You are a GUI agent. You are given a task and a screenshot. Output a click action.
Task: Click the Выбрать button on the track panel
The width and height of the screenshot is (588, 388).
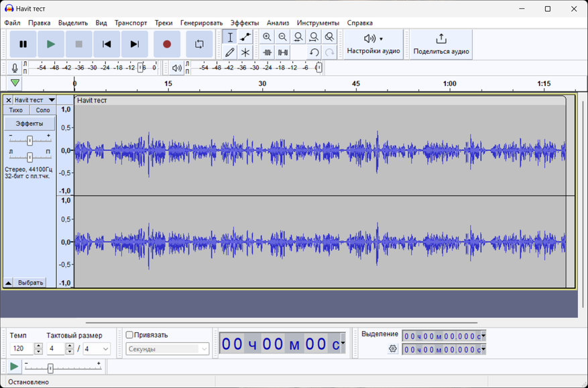[31, 283]
